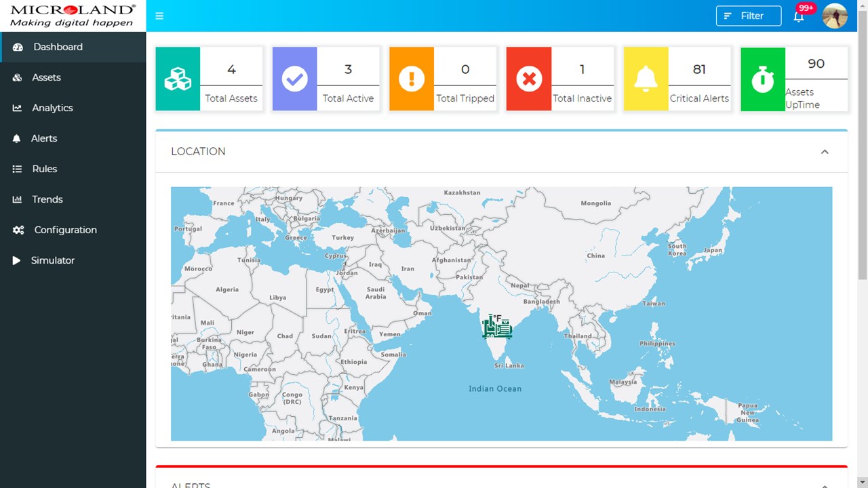The width and height of the screenshot is (868, 488).
Task: Click the hamburger menu icon
Action: pos(159,16)
